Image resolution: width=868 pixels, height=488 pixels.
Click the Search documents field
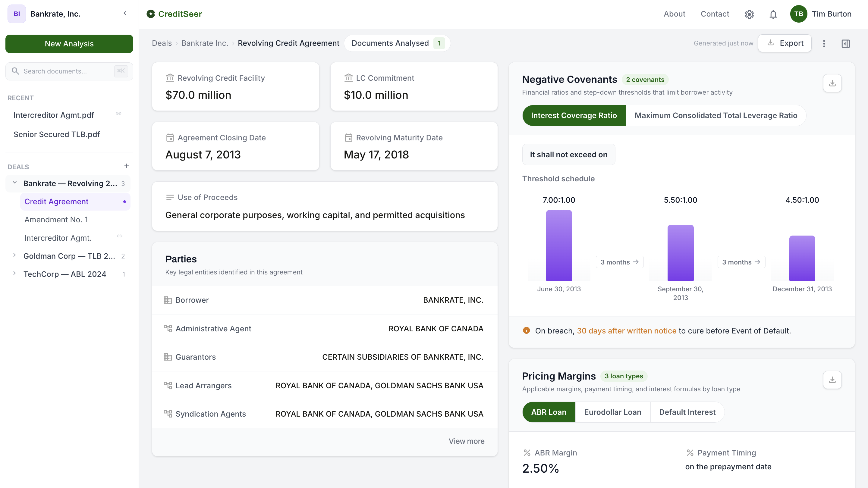69,71
